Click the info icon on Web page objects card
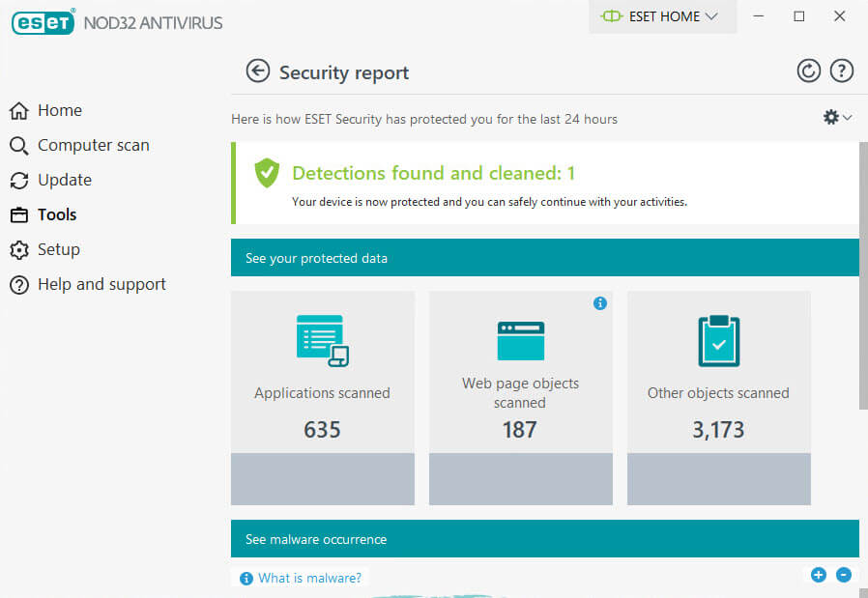Viewport: 868px width, 598px height. pos(599,303)
